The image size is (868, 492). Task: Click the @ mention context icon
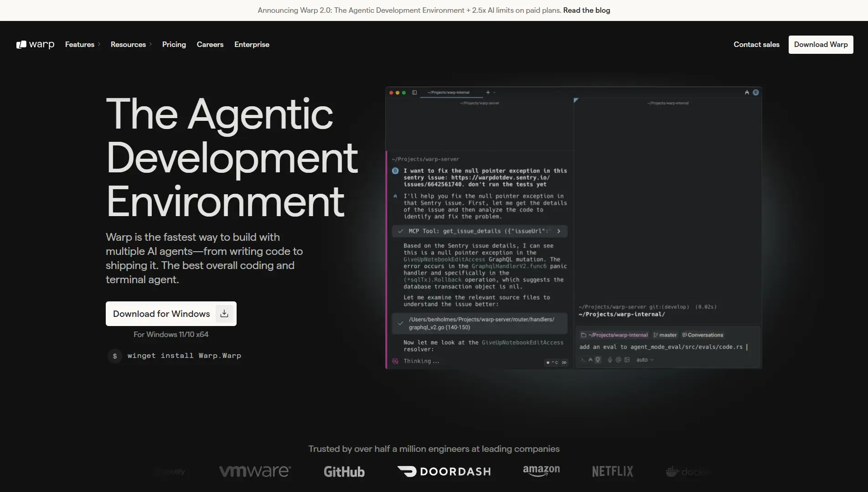click(x=619, y=360)
